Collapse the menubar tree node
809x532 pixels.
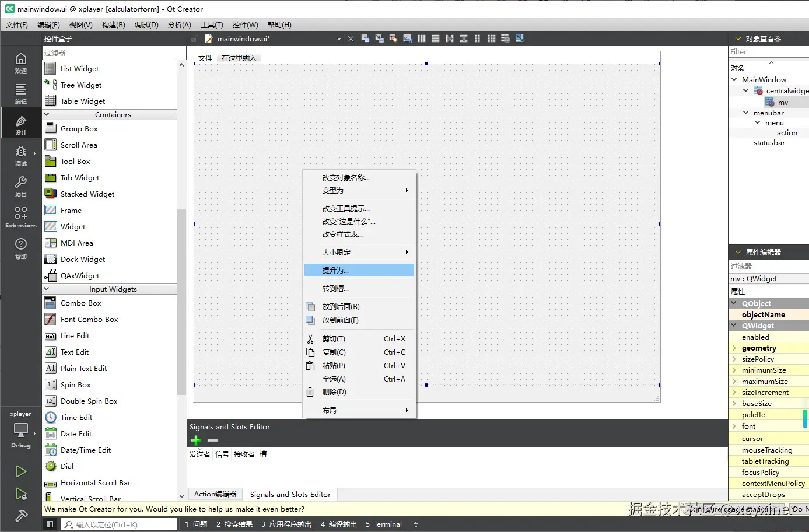tap(745, 113)
